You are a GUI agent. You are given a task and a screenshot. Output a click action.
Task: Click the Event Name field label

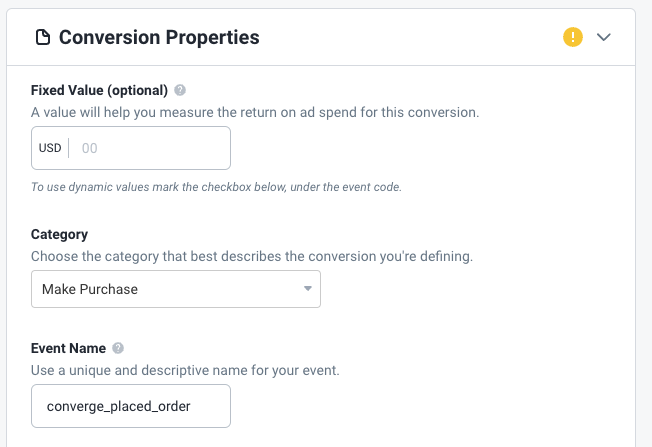[x=68, y=348]
